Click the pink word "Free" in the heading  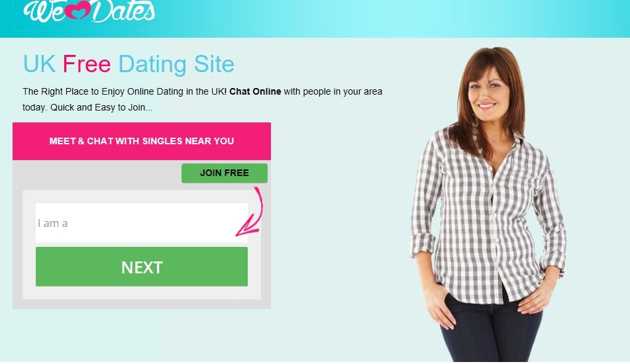coord(87,64)
